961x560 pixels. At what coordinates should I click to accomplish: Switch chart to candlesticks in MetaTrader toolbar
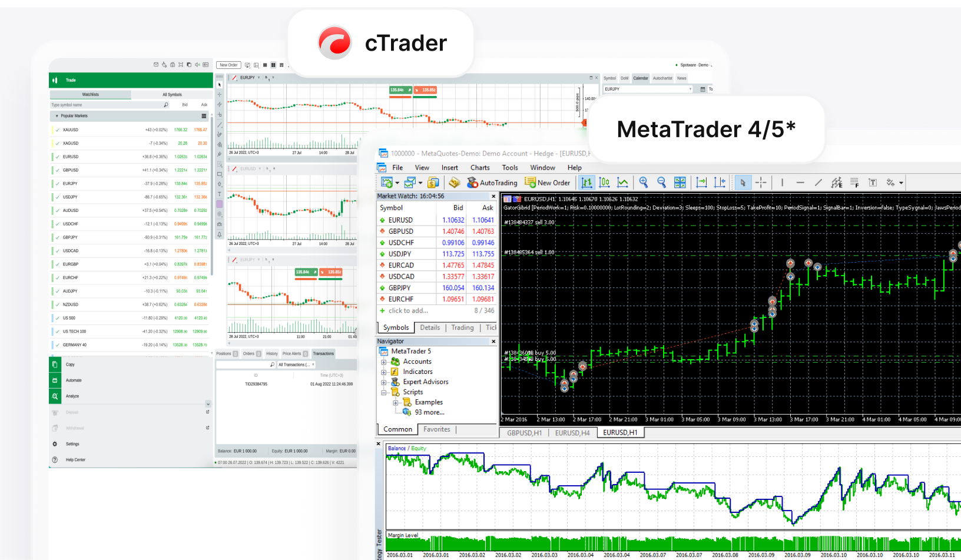(604, 183)
